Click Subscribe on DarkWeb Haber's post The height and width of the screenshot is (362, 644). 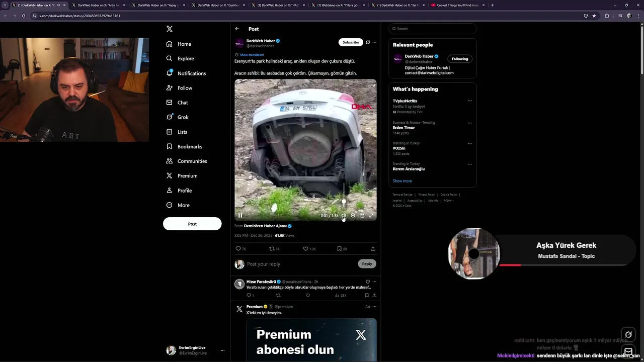point(351,42)
